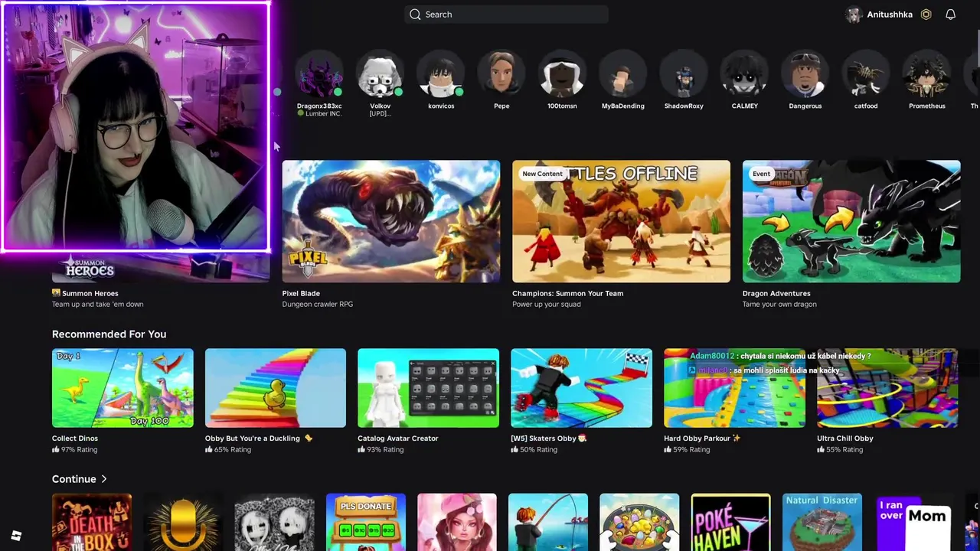This screenshot has width=980, height=551.
Task: Click the 97% Rating under Collect Dinos
Action: [x=75, y=450]
